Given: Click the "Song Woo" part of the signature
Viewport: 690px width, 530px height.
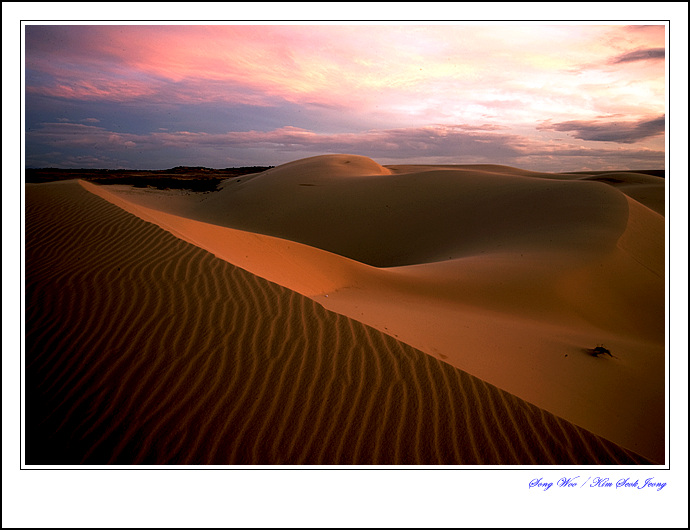Looking at the screenshot, I should [x=553, y=483].
